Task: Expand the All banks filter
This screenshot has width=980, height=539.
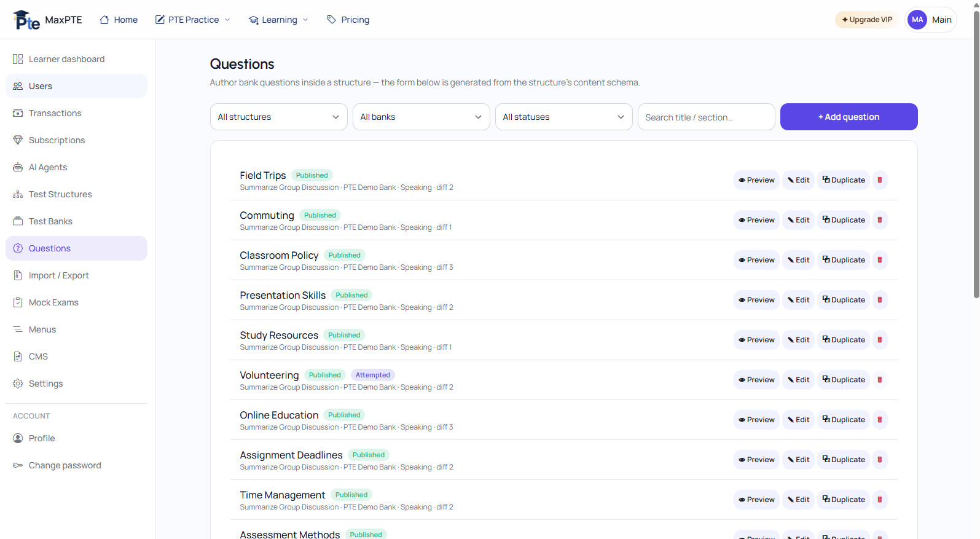Action: pyautogui.click(x=421, y=117)
